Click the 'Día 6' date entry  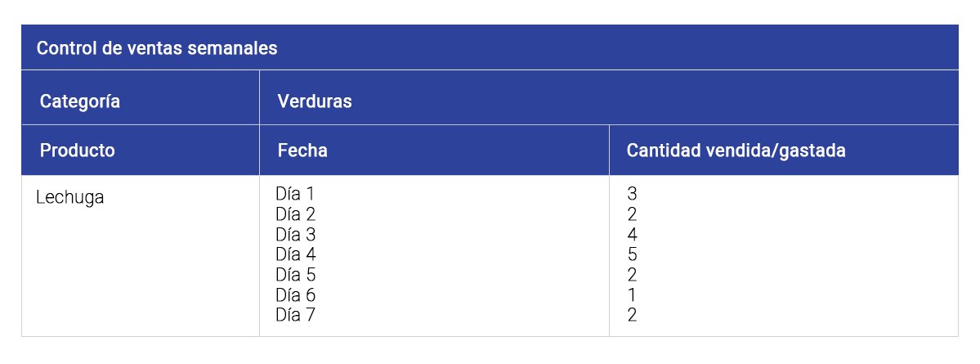click(x=296, y=294)
